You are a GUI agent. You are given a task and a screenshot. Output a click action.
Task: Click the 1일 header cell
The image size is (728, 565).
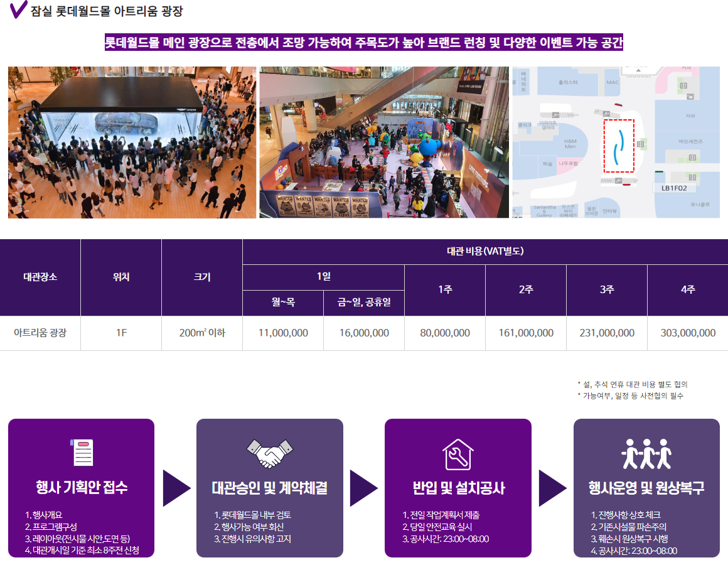(x=324, y=277)
